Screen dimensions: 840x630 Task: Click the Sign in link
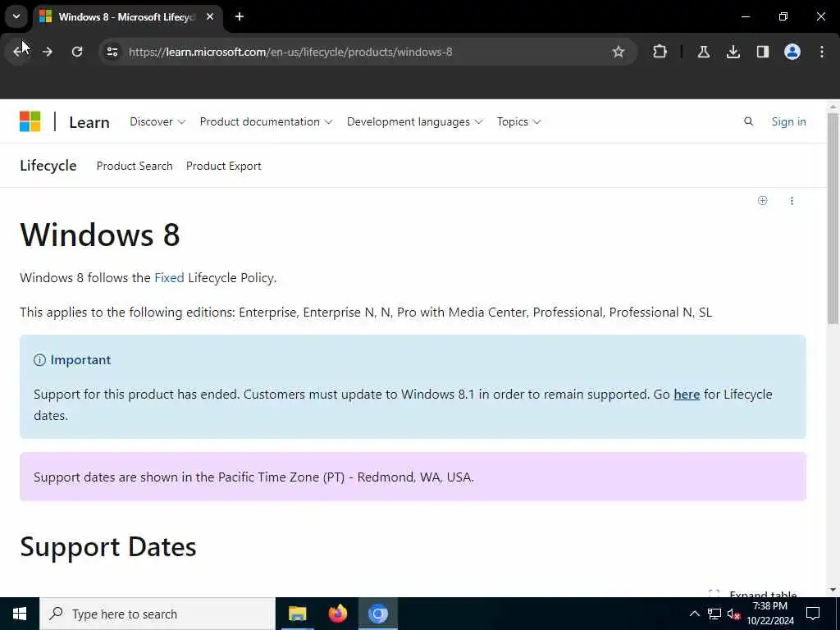point(788,121)
